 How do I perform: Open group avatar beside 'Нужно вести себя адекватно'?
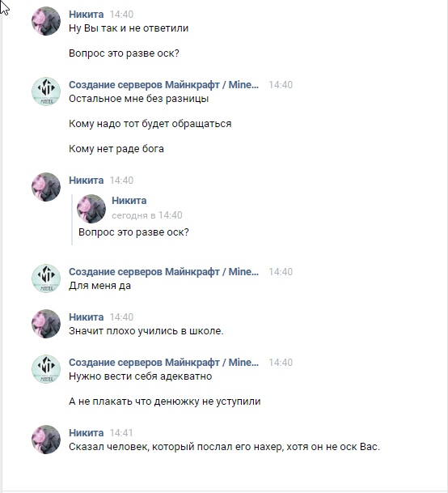point(46,369)
